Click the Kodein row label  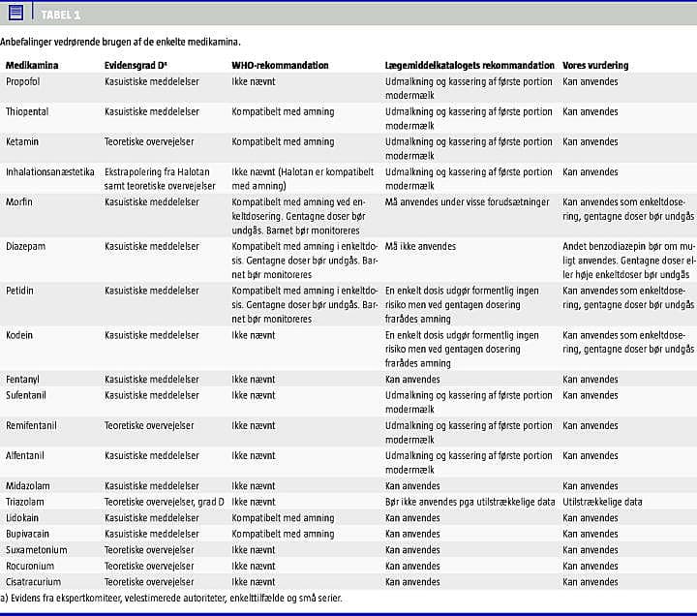coord(19,335)
